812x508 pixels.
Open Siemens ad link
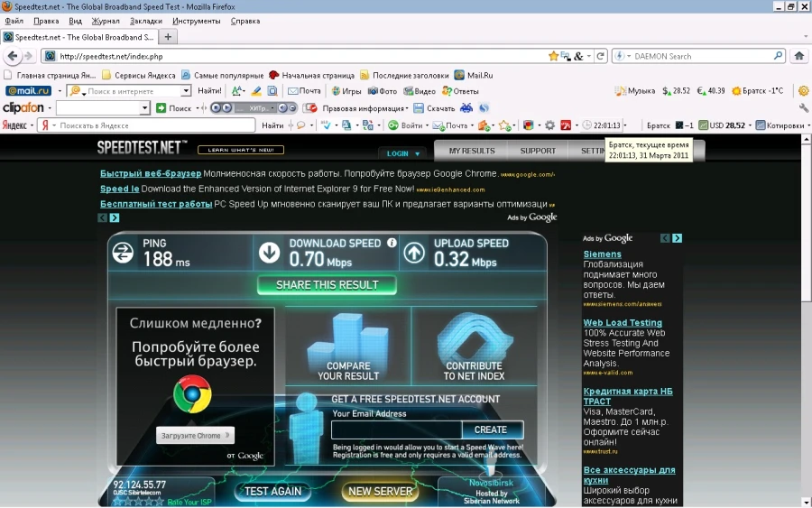603,254
